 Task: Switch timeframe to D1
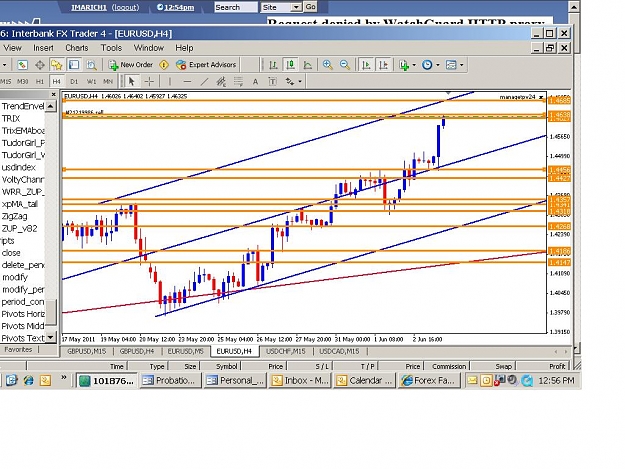(x=74, y=82)
